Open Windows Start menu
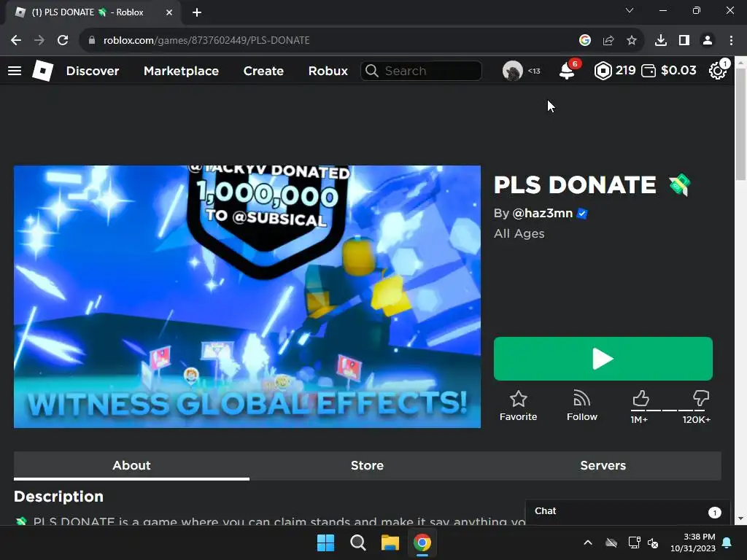The width and height of the screenshot is (747, 560). [326, 542]
